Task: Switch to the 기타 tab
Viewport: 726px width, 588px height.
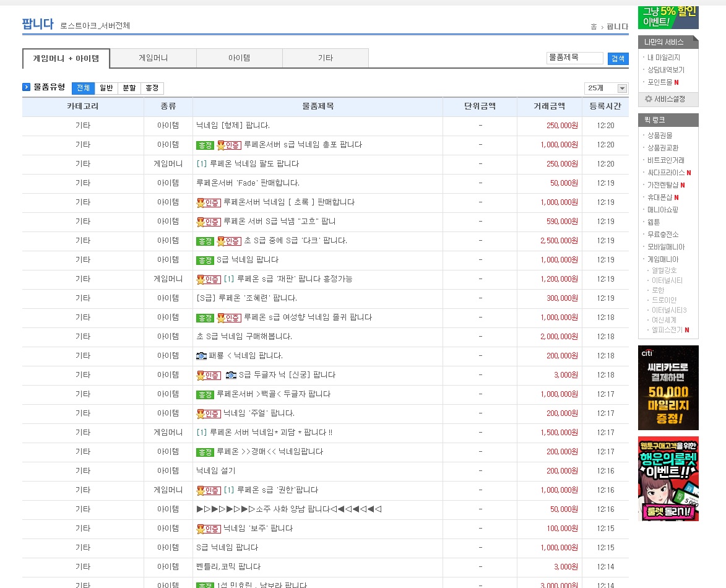Action: [x=325, y=58]
